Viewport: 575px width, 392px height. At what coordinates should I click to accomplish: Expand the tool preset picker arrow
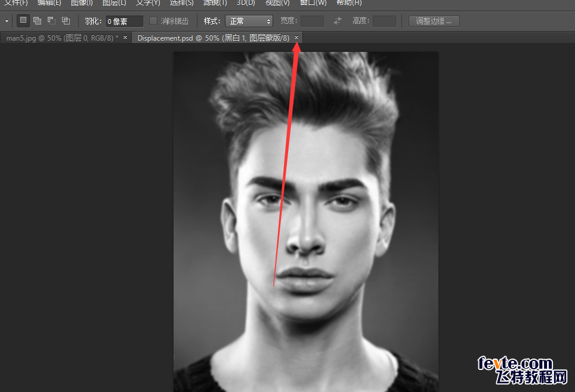[7, 21]
